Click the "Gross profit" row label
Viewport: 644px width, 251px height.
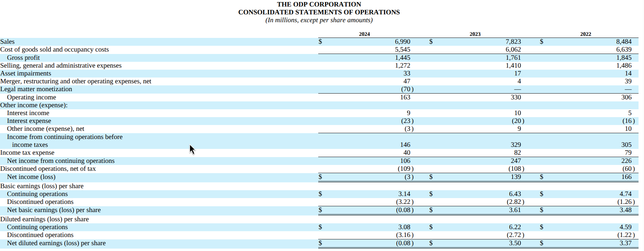click(x=23, y=58)
